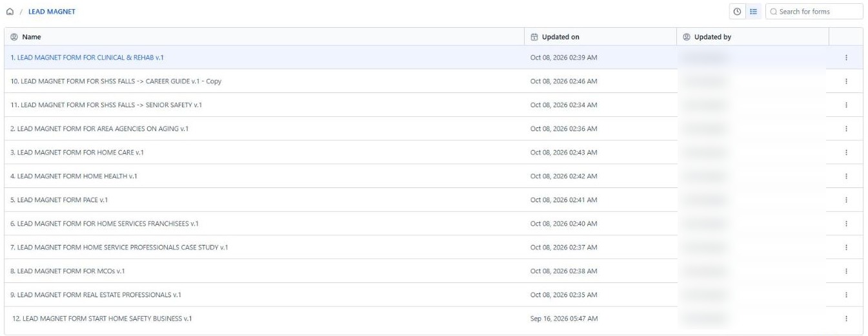The image size is (868, 336).
Task: Open form 11 Senior Safety
Action: click(107, 105)
